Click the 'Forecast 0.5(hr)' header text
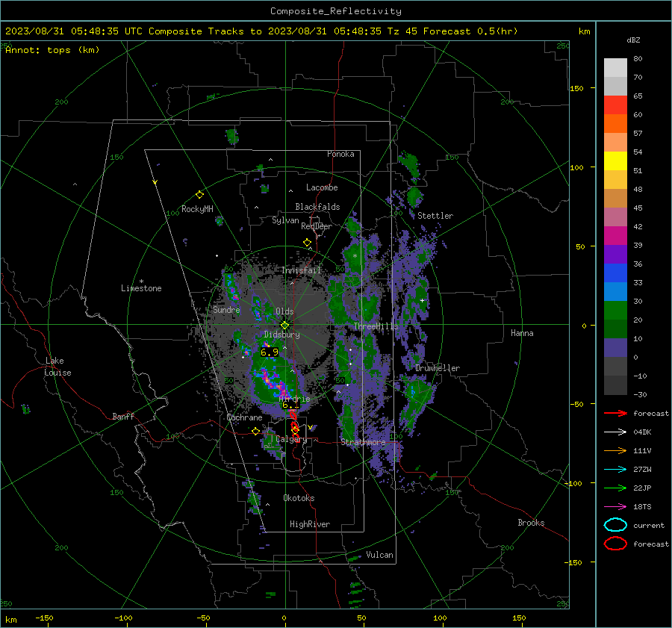The image size is (672, 628). click(470, 31)
